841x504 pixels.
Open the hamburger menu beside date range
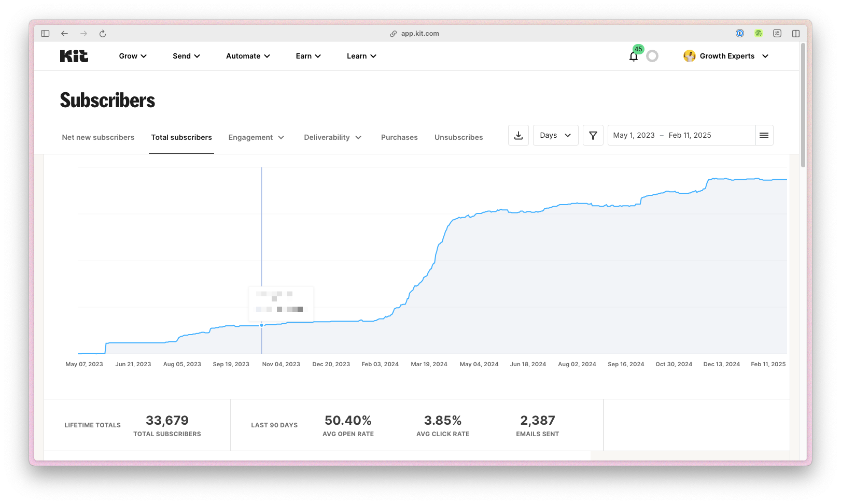pyautogui.click(x=764, y=135)
